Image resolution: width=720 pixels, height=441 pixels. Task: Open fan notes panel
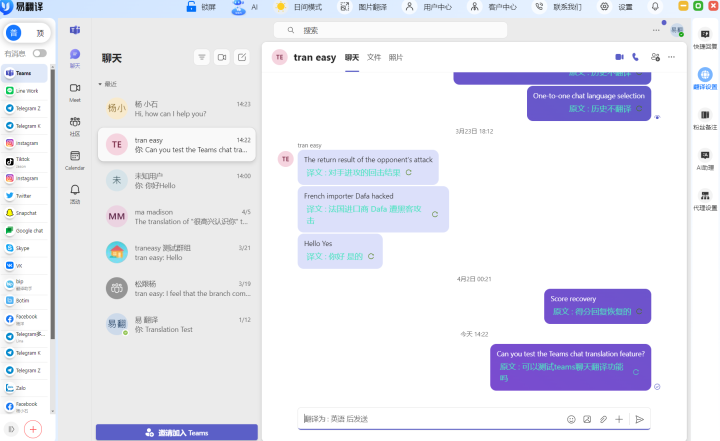point(705,119)
